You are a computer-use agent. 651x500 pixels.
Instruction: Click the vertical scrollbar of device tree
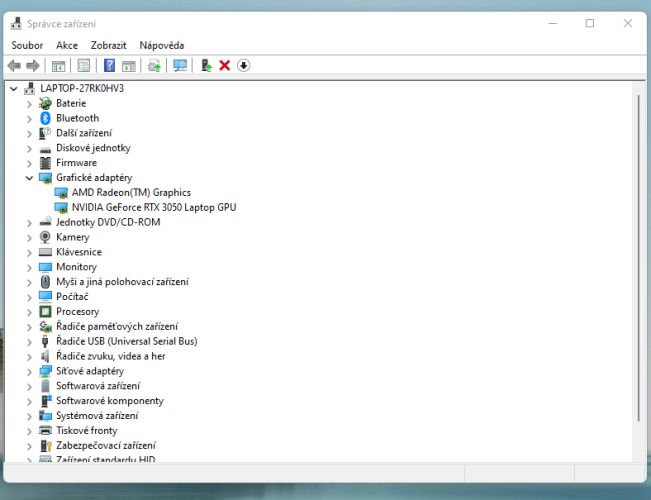click(x=638, y=257)
